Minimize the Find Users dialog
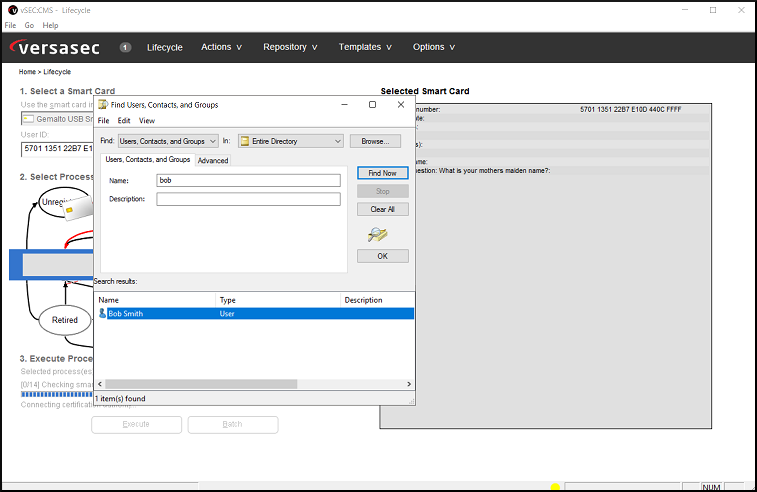757x492 pixels. coord(344,105)
